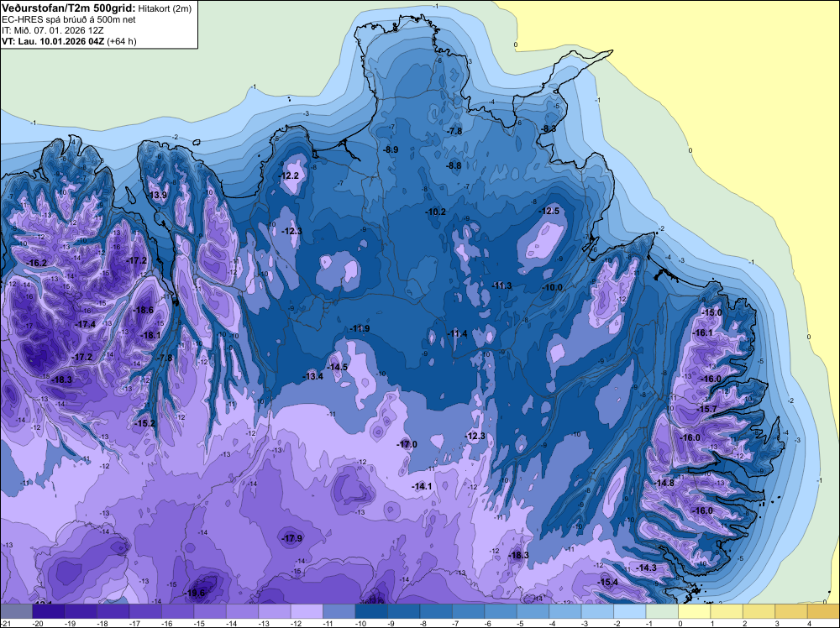Click the initial time 'IT: Mið. 07. 01. 2026 12Z'

click(x=53, y=30)
